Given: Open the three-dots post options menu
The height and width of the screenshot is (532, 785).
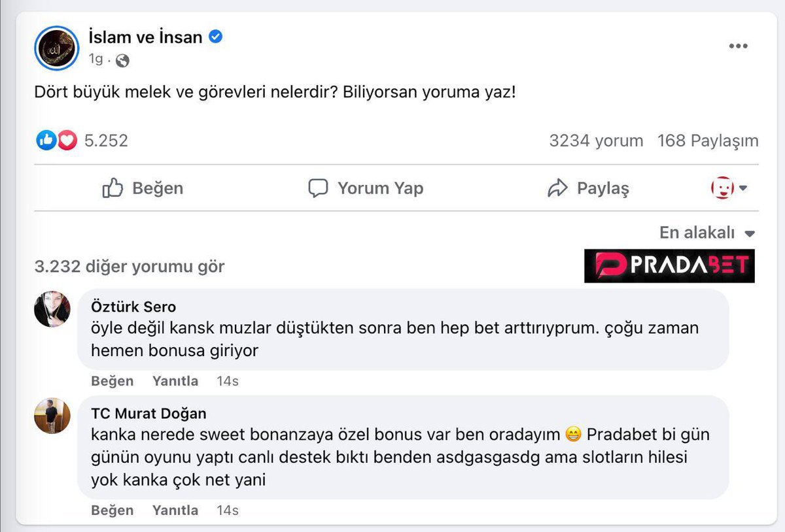Looking at the screenshot, I should pyautogui.click(x=738, y=46).
